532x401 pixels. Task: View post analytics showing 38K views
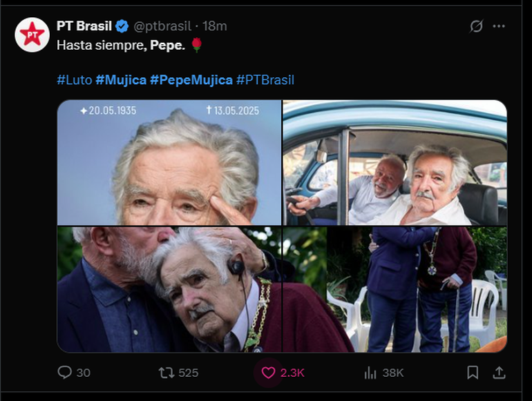(370, 372)
